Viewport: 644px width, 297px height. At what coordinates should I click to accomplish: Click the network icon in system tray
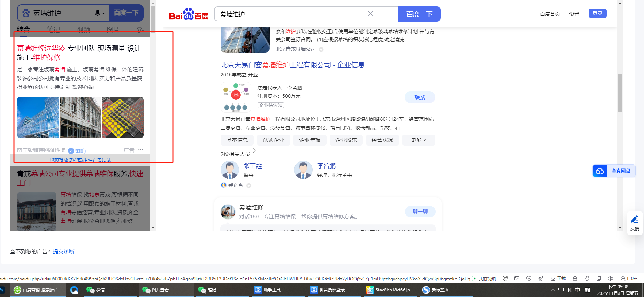pyautogui.click(x=561, y=290)
